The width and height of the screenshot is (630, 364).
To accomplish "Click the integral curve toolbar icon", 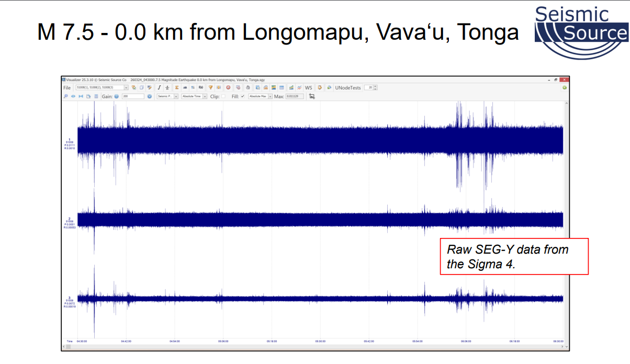I will coord(159,87).
